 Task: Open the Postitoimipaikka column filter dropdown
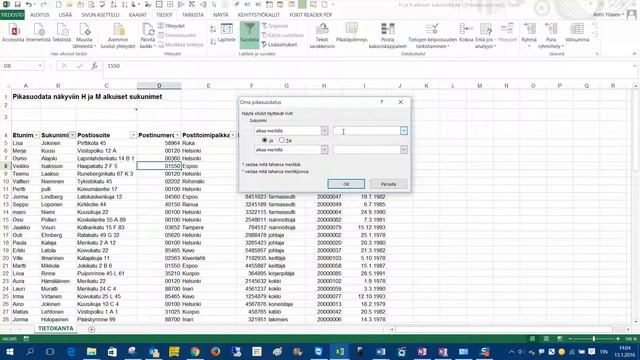coord(233,135)
